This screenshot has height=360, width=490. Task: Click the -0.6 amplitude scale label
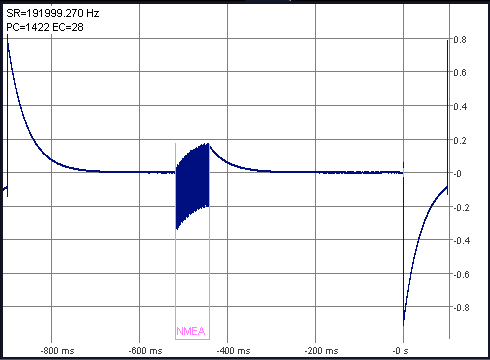click(461, 274)
